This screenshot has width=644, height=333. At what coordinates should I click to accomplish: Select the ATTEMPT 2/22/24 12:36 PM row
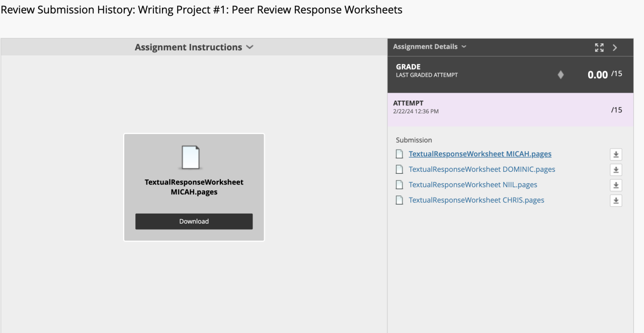coord(510,109)
